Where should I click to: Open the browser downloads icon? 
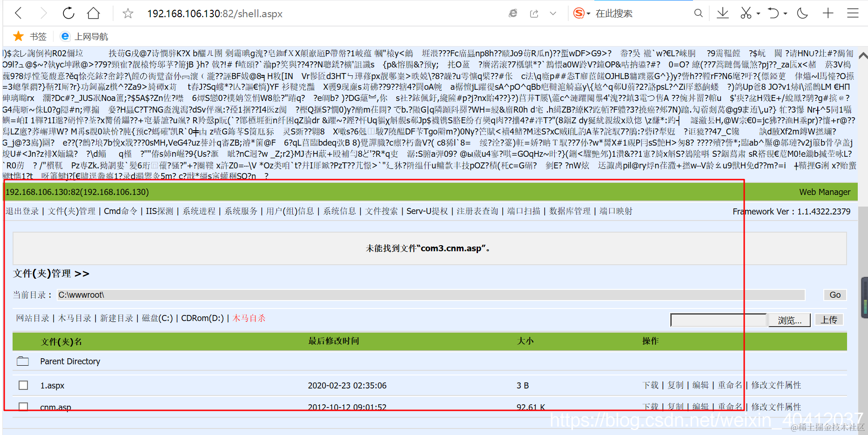pos(723,13)
